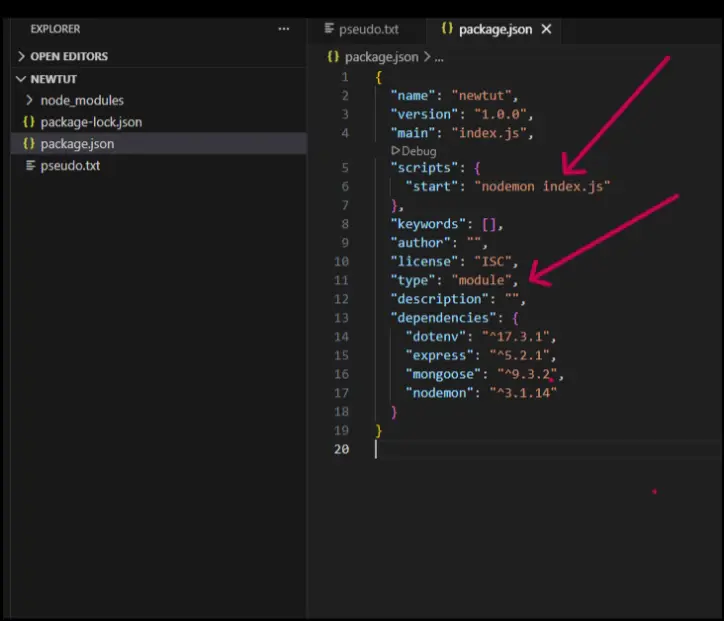Click the braces icon on the package.json tab
724x621 pixels.
446,29
